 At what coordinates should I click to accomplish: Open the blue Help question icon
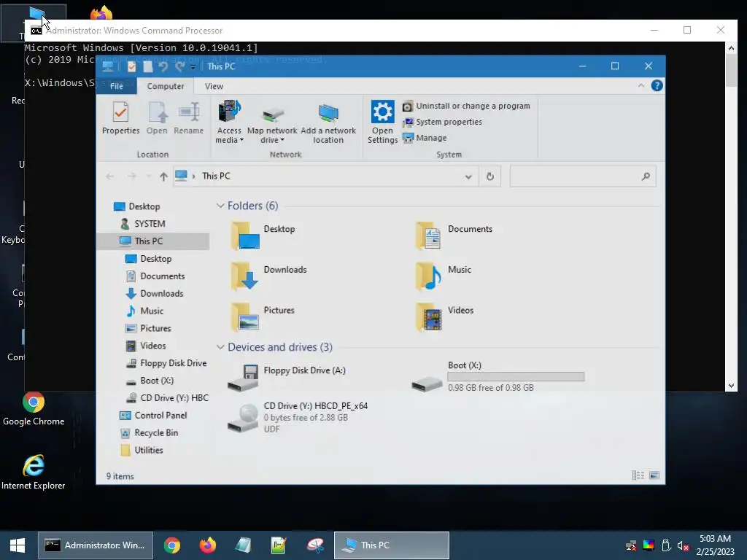click(x=657, y=86)
